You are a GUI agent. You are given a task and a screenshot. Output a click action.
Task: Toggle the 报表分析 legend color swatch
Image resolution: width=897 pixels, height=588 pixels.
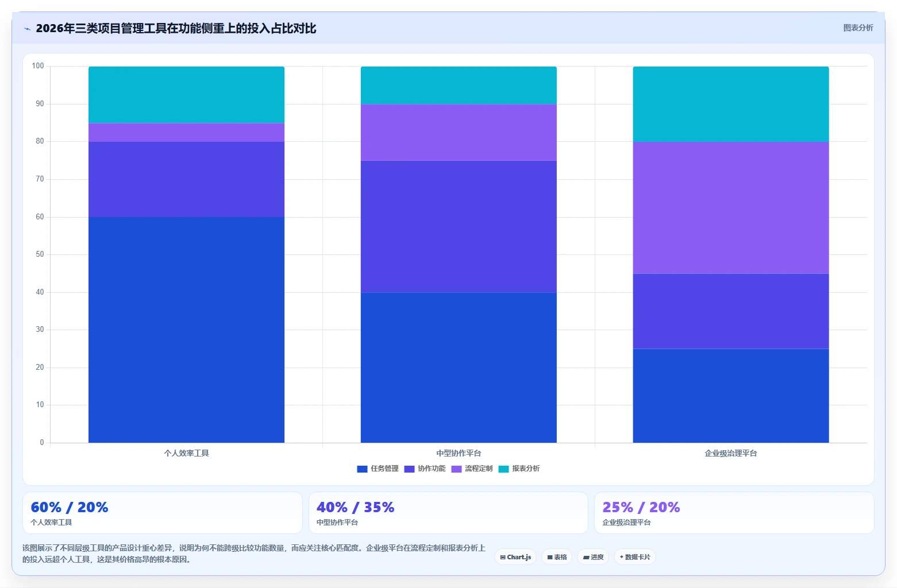coord(503,469)
